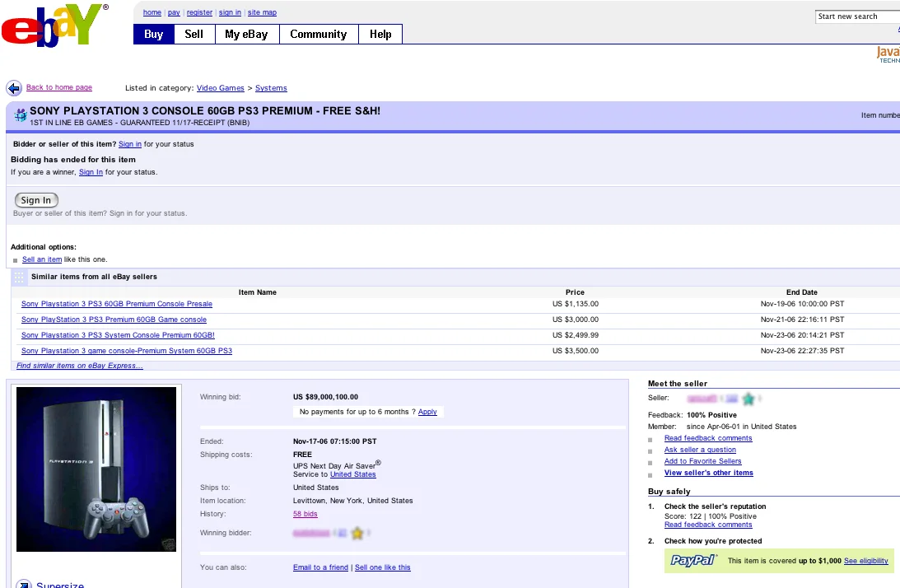900x588 pixels.
Task: Open Sony Playstation 3 game console-Premium System 60GB PS3
Action: 127,351
